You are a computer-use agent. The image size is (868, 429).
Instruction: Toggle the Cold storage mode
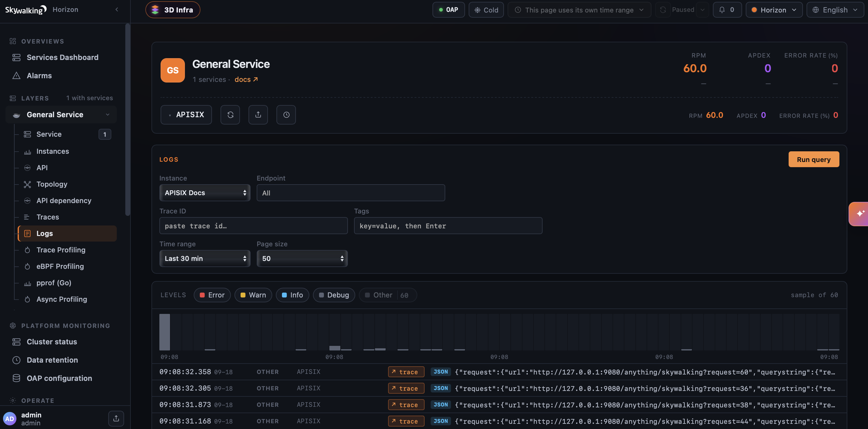click(x=486, y=10)
